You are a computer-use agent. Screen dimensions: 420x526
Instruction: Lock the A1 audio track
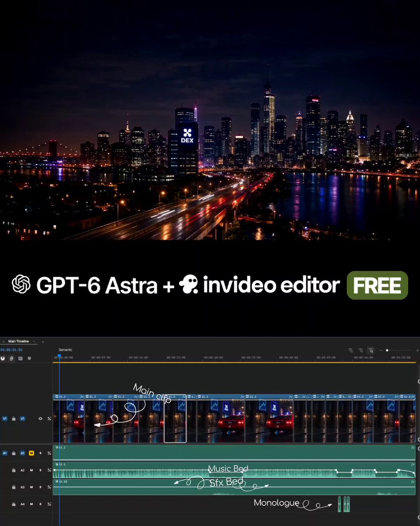(x=14, y=453)
